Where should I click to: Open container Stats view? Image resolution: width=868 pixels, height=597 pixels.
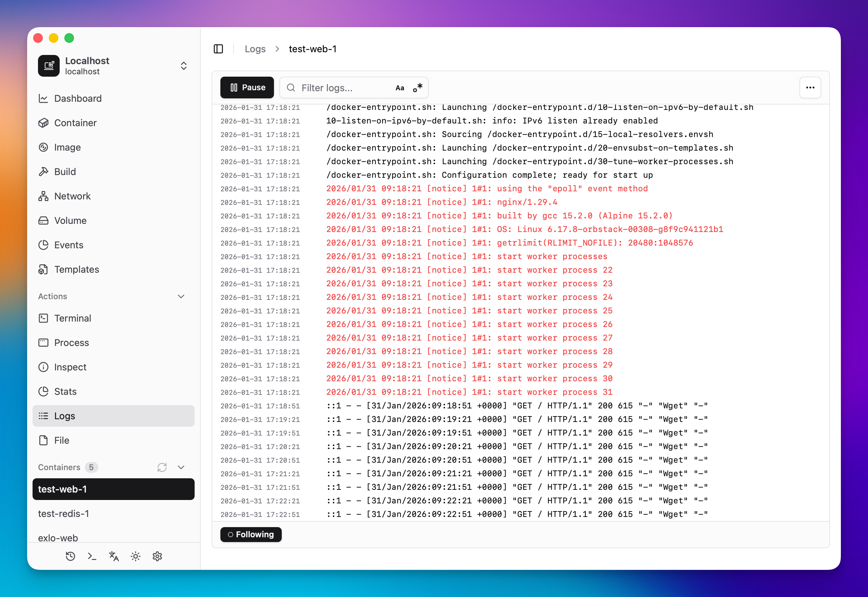tap(66, 391)
